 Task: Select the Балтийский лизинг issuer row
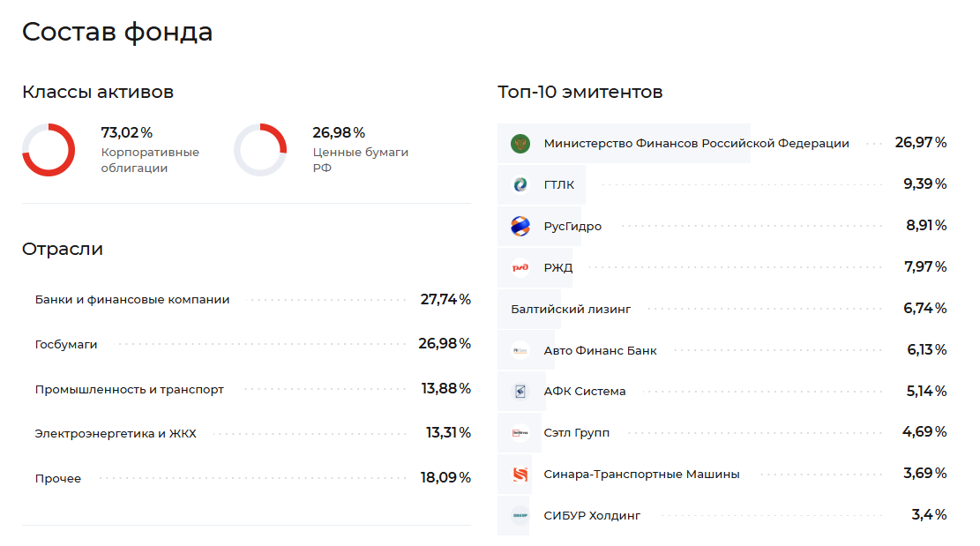pyautogui.click(x=571, y=309)
